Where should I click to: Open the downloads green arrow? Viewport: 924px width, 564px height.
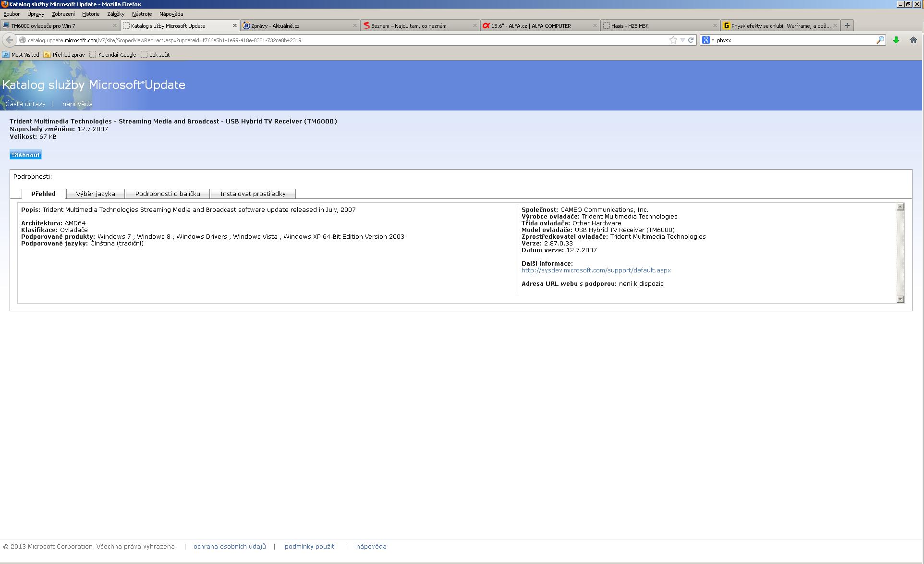click(x=896, y=40)
